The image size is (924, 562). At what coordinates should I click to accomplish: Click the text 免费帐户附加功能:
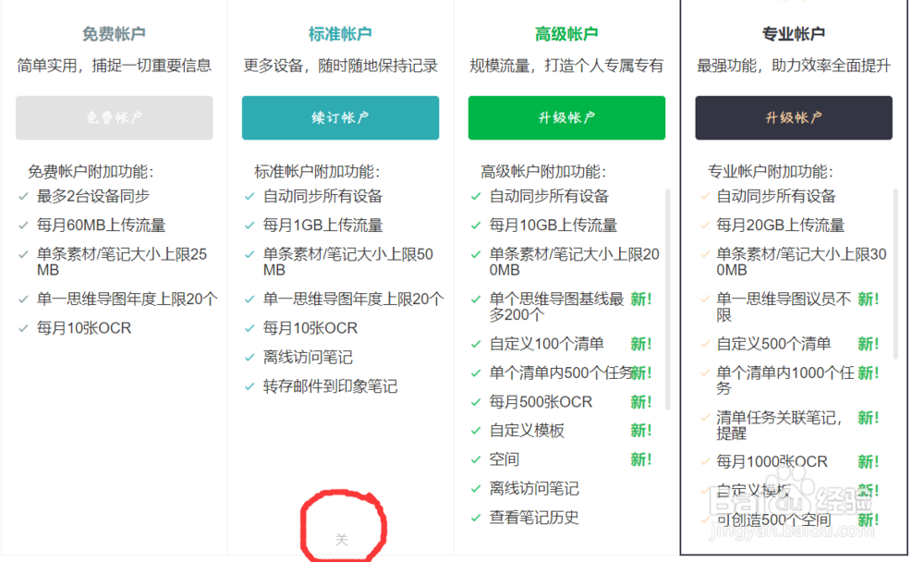coord(91,172)
